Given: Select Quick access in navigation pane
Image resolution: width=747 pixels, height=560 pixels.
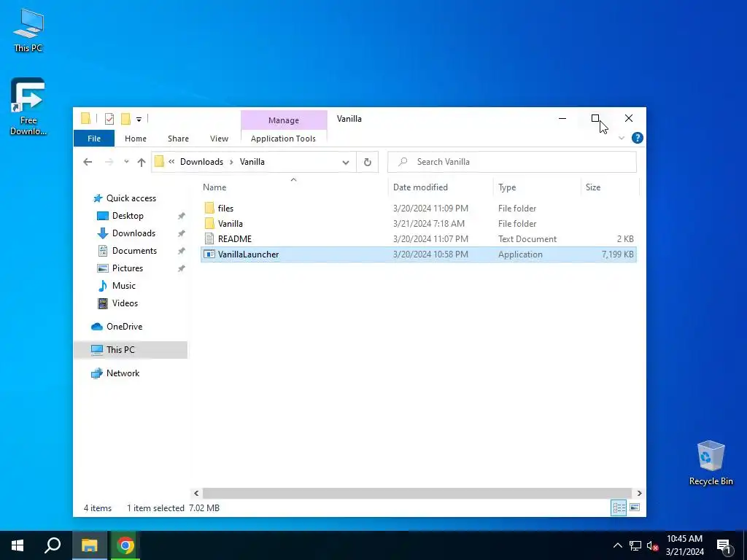Looking at the screenshot, I should tap(131, 198).
